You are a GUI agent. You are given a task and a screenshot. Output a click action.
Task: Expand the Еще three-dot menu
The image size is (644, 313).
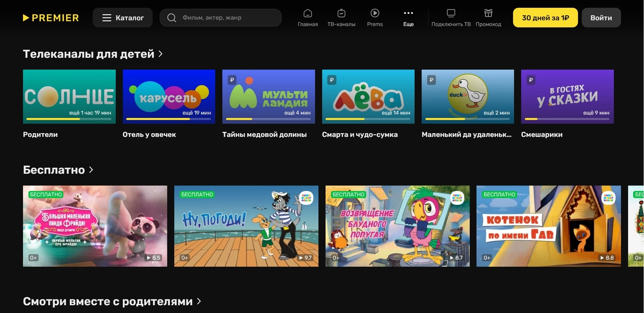(408, 14)
